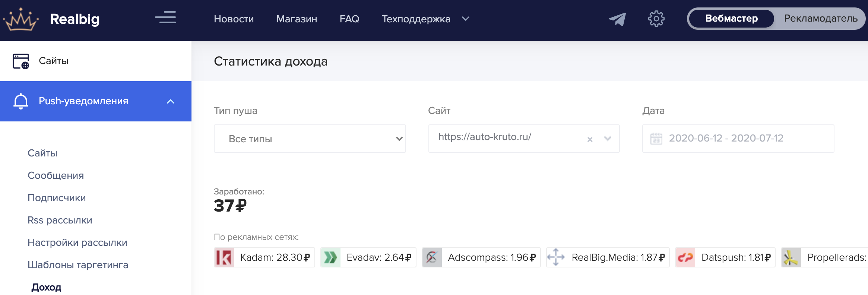Open settings via the gear icon
Viewport: 868px width, 295px height.
tap(656, 19)
